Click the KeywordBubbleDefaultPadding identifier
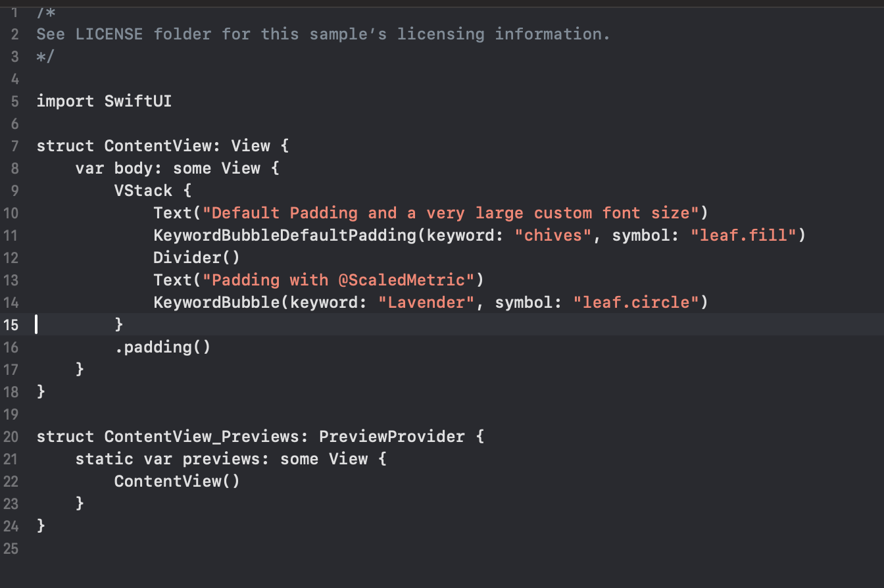Image resolution: width=884 pixels, height=588 pixels. (285, 235)
